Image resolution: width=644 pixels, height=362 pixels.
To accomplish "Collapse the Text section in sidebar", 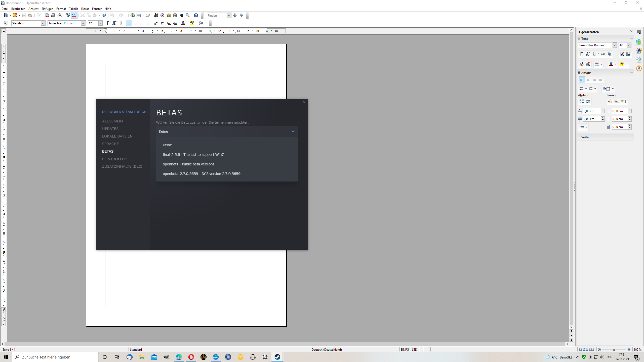I will 579,38.
